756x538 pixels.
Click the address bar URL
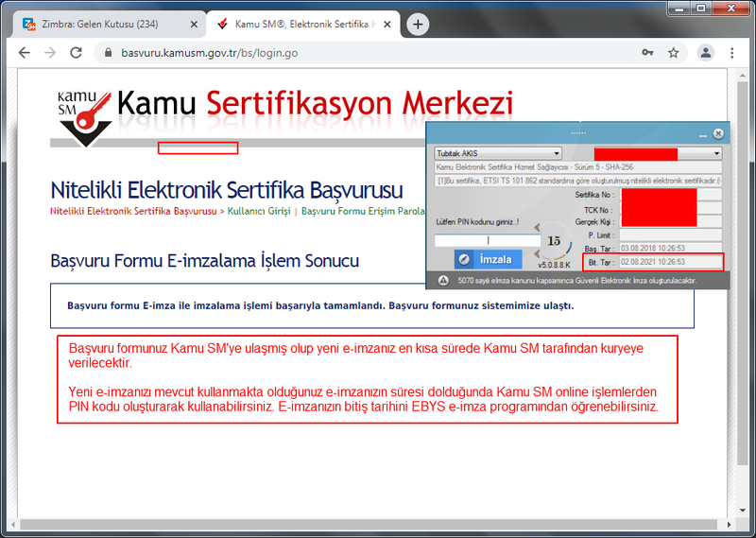click(210, 53)
